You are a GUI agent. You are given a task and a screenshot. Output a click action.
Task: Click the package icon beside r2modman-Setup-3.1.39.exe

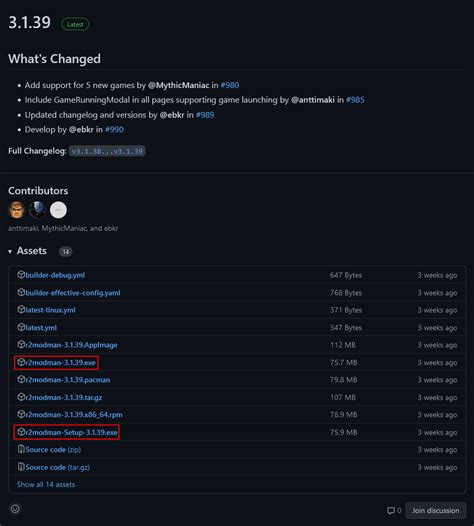point(21,432)
